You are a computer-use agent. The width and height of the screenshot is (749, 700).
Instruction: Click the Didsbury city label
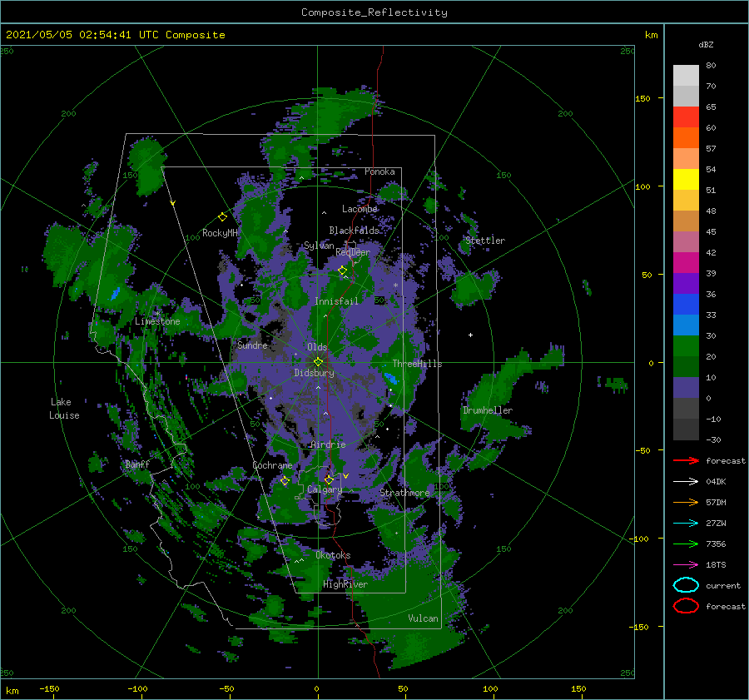click(314, 373)
